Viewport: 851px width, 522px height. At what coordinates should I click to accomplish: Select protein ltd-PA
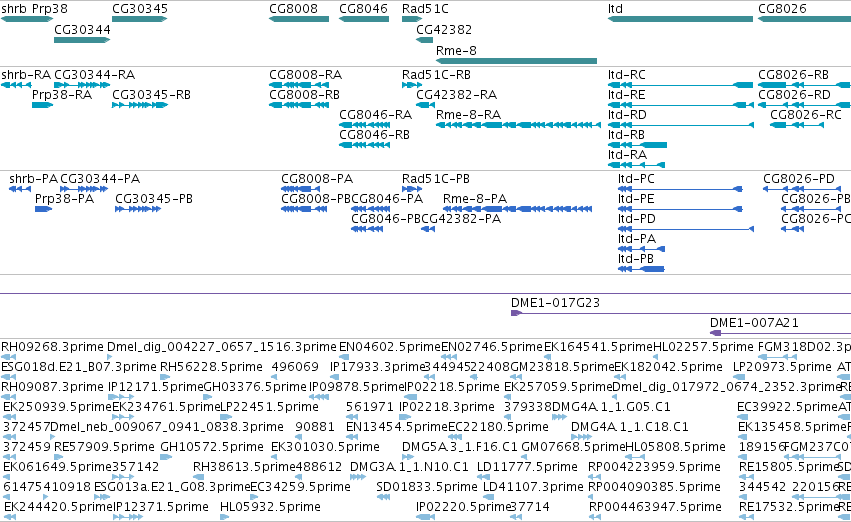coord(642,249)
